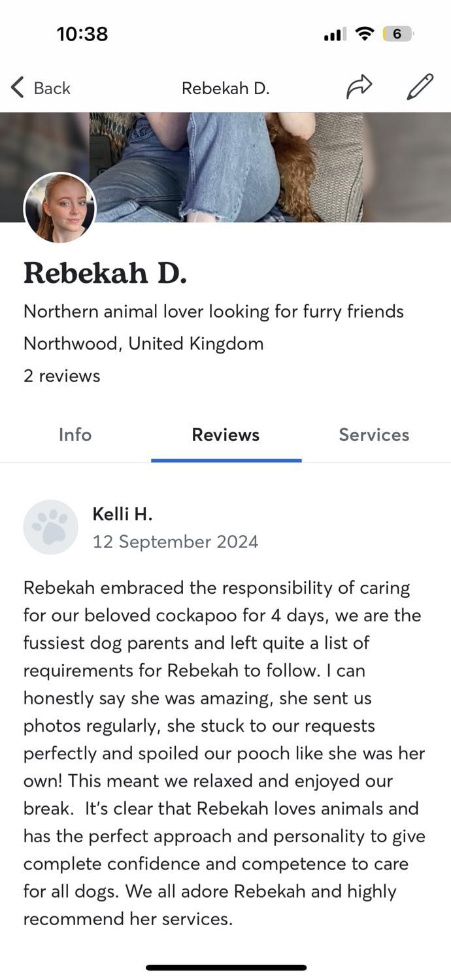
Task: Tap the home indicator bar
Action: click(226, 968)
